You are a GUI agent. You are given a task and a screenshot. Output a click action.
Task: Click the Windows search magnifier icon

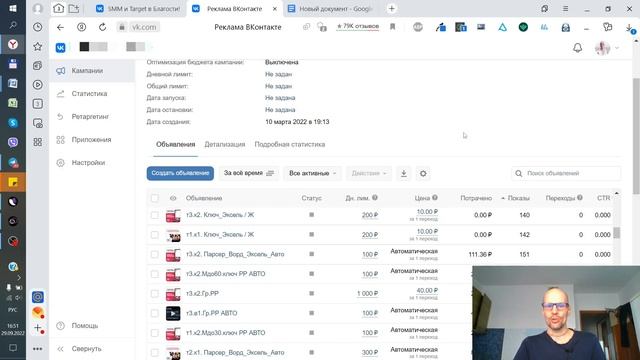13,25
